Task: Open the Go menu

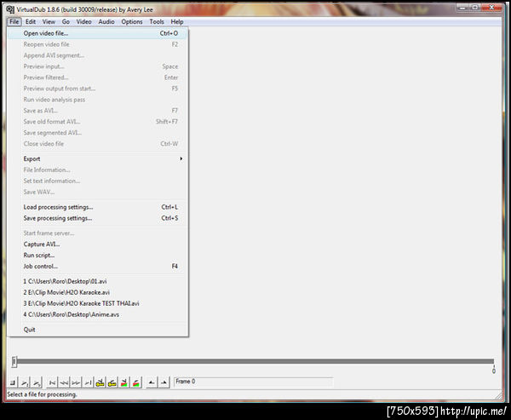Action: coord(66,22)
